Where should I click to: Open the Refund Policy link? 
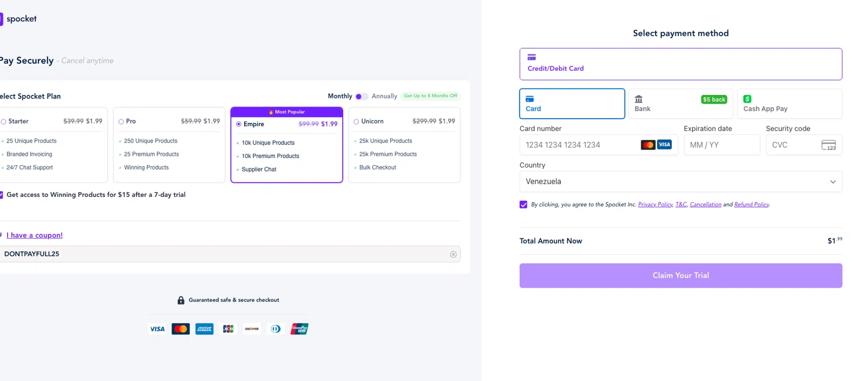pos(752,204)
